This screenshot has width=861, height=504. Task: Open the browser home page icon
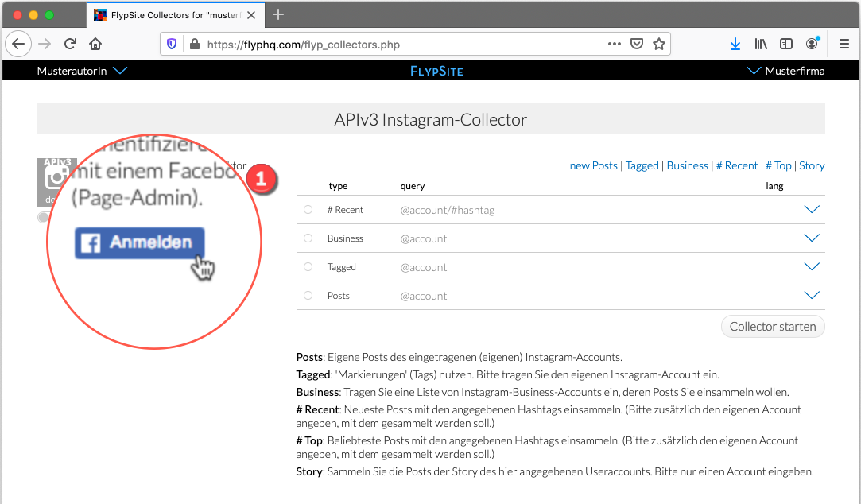95,44
